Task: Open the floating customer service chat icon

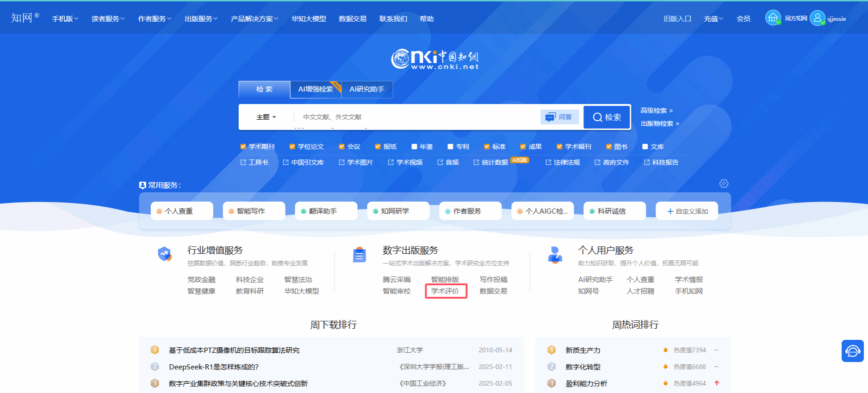Action: tap(853, 351)
